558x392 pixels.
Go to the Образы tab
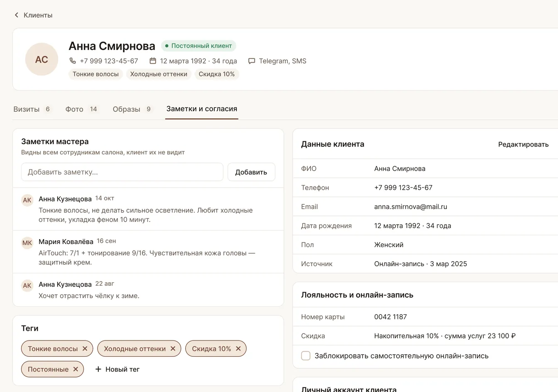tap(132, 109)
